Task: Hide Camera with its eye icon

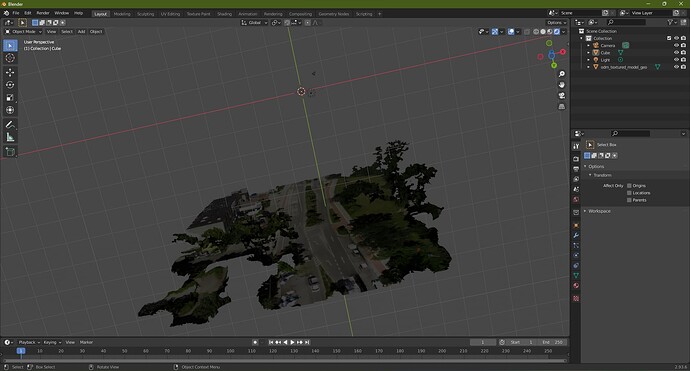Action: [676, 45]
